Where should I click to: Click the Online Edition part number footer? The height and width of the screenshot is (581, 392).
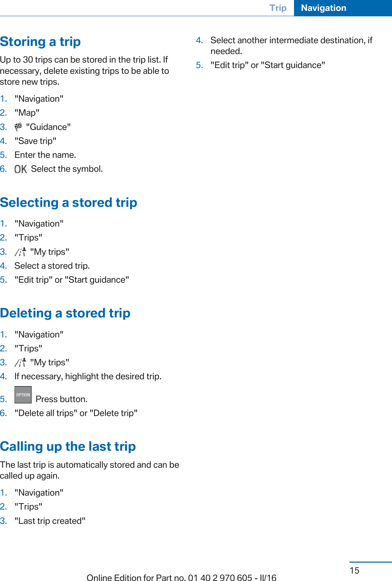181,577
